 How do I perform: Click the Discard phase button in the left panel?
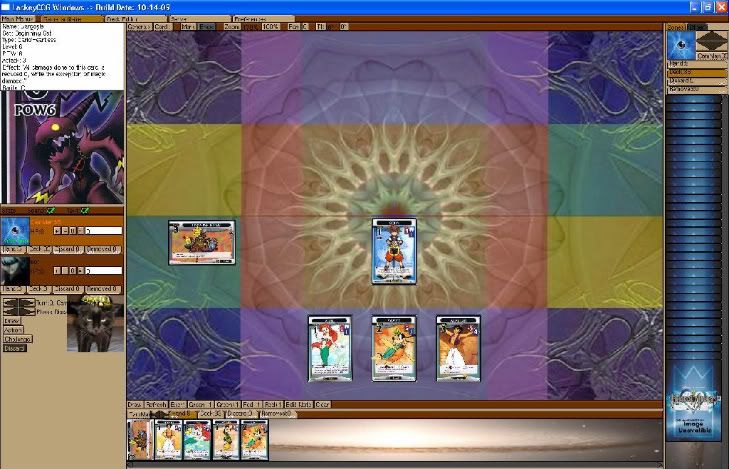[15, 348]
